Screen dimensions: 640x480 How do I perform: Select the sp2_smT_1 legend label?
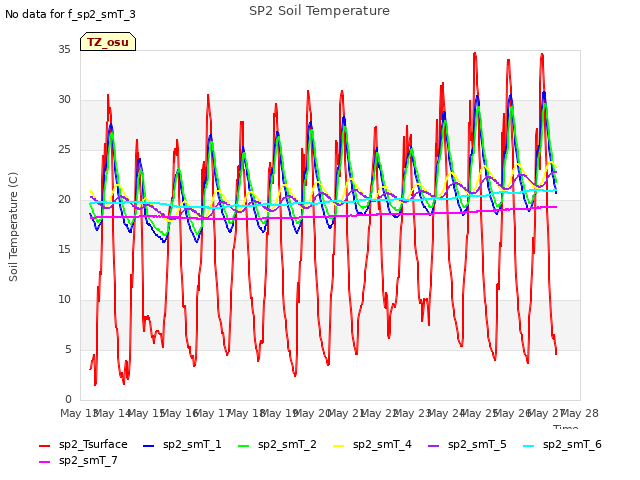point(192,444)
